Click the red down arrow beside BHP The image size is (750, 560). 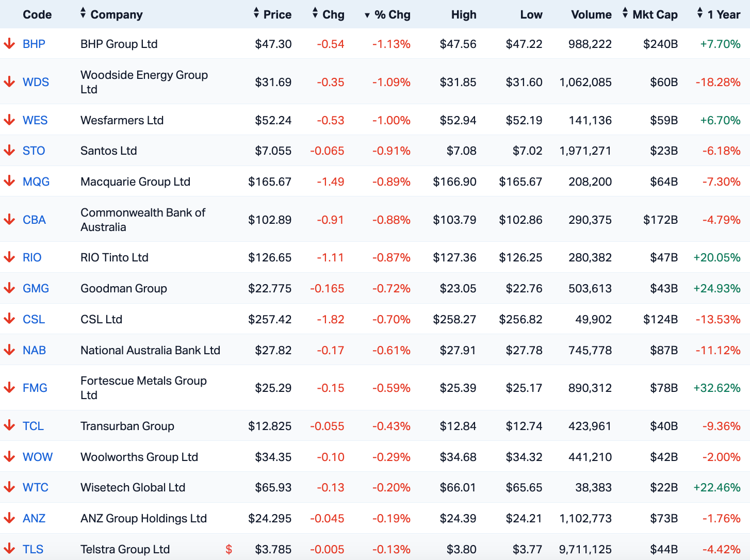[x=9, y=43]
